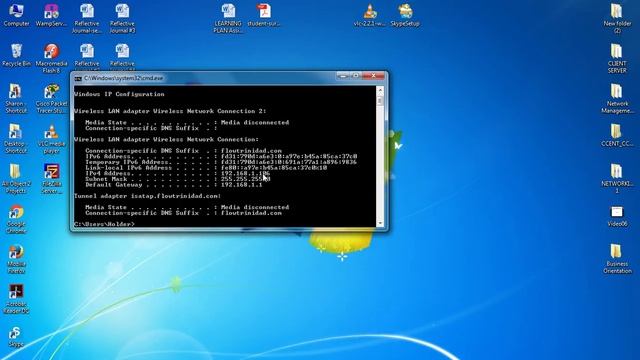Viewport: 640px width, 360px height.
Task: Select the CLIENT SERVER folder
Action: [617, 58]
